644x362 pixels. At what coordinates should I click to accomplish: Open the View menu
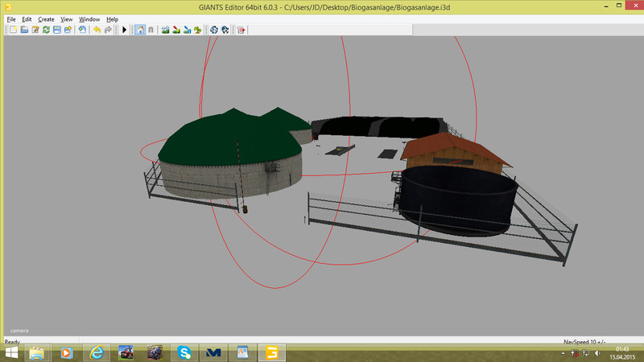pos(67,19)
